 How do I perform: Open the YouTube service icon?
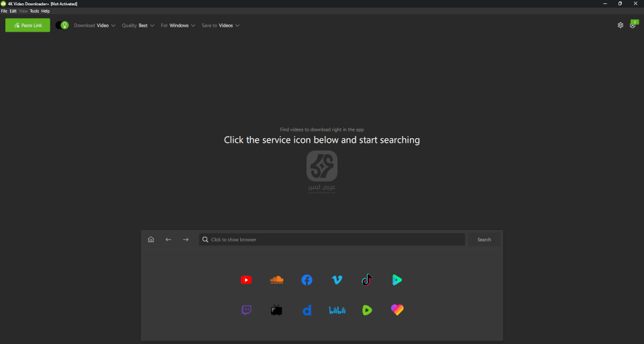[246, 280]
